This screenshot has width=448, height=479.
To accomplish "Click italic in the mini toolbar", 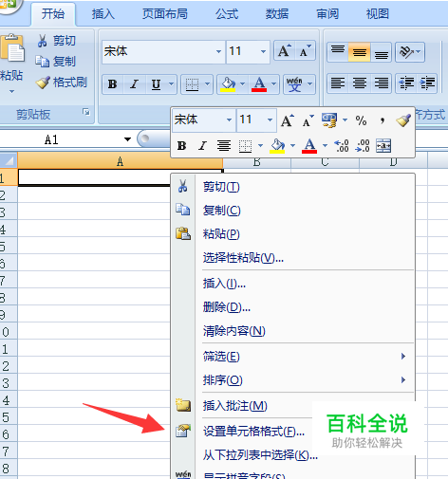I will click(x=202, y=146).
